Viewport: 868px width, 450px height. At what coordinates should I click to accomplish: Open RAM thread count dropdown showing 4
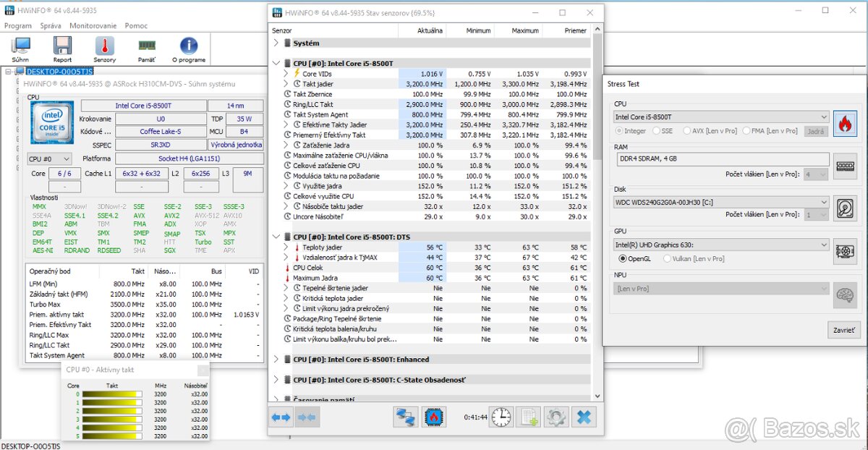coord(817,174)
